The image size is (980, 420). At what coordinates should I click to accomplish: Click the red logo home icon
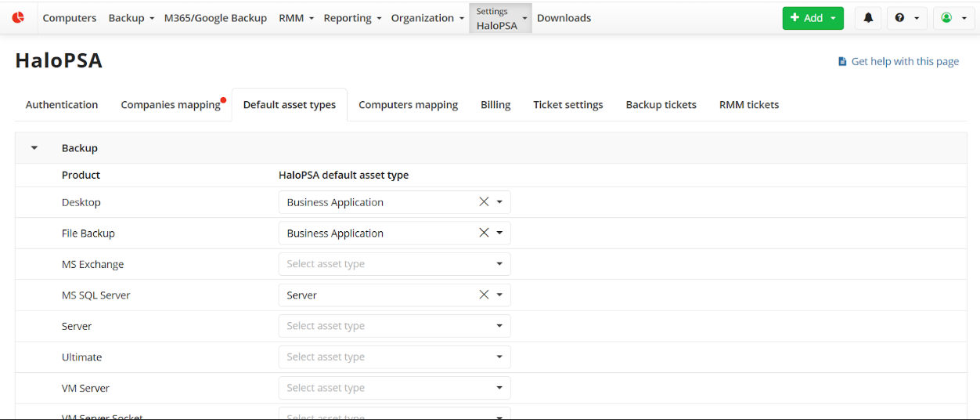coord(18,17)
